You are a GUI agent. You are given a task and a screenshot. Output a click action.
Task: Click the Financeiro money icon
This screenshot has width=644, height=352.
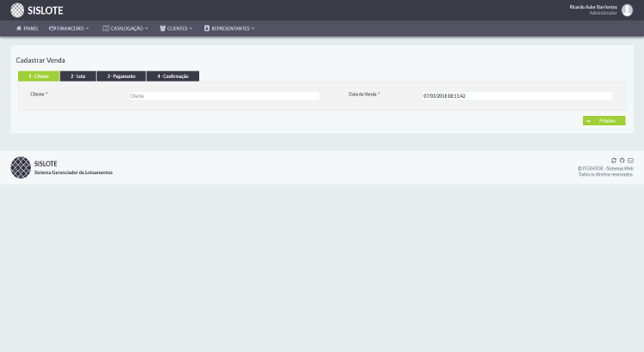[52, 28]
